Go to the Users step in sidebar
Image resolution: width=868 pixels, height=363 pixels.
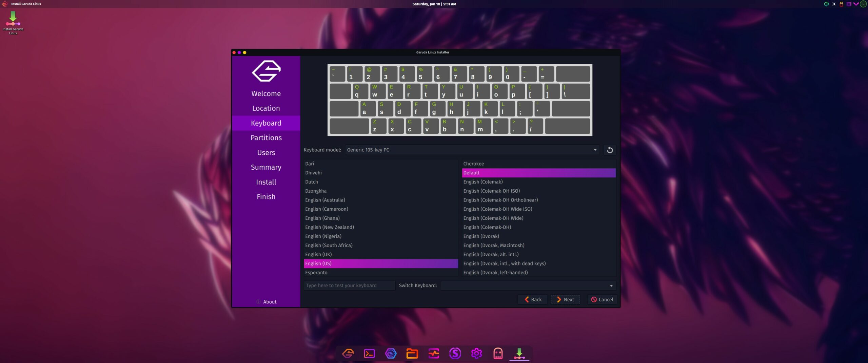coord(266,153)
